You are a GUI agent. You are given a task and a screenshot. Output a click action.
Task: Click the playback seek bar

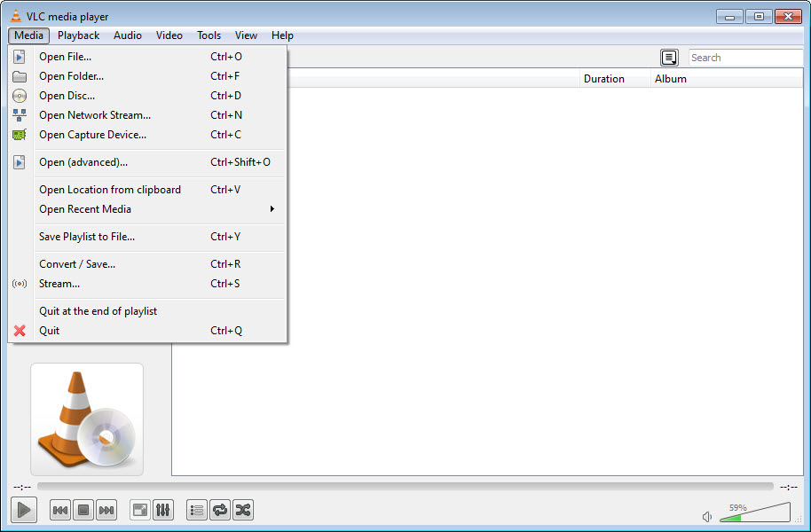coord(405,487)
